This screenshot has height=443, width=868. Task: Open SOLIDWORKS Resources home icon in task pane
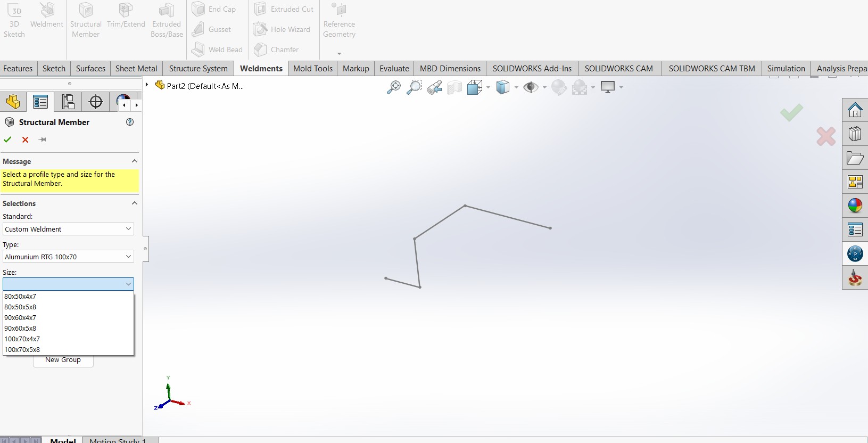click(855, 110)
